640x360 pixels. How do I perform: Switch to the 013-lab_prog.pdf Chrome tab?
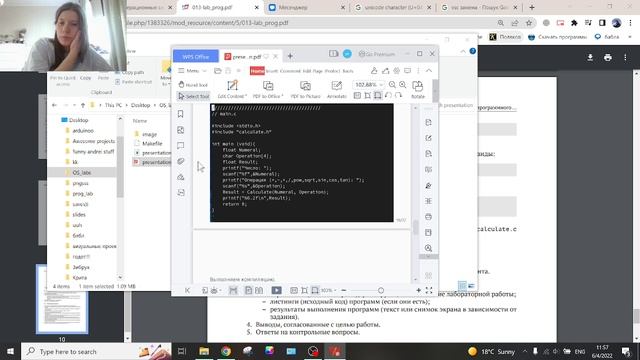coord(220,7)
